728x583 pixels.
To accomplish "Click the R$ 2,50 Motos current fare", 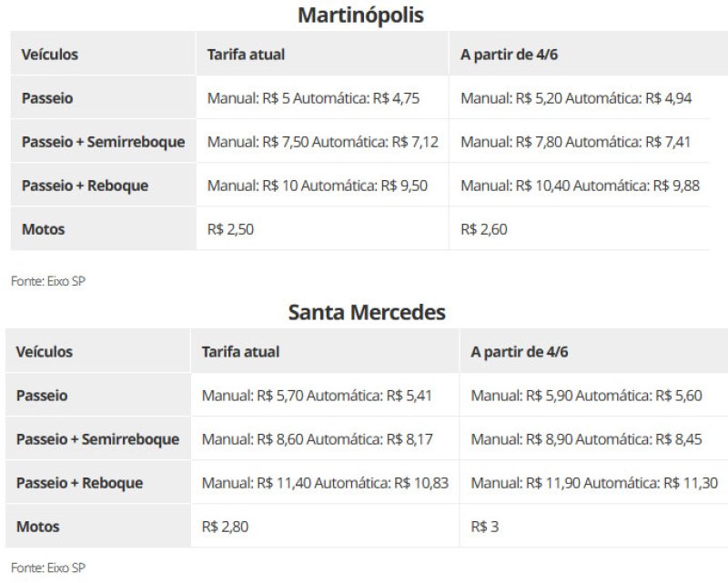I will [x=230, y=229].
